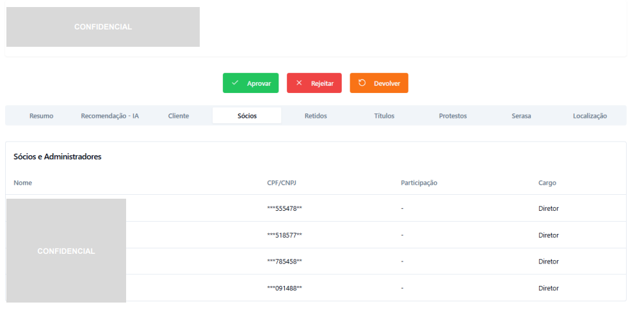The height and width of the screenshot is (316, 644).
Task: Open the Retidos tab
Action: tap(316, 116)
